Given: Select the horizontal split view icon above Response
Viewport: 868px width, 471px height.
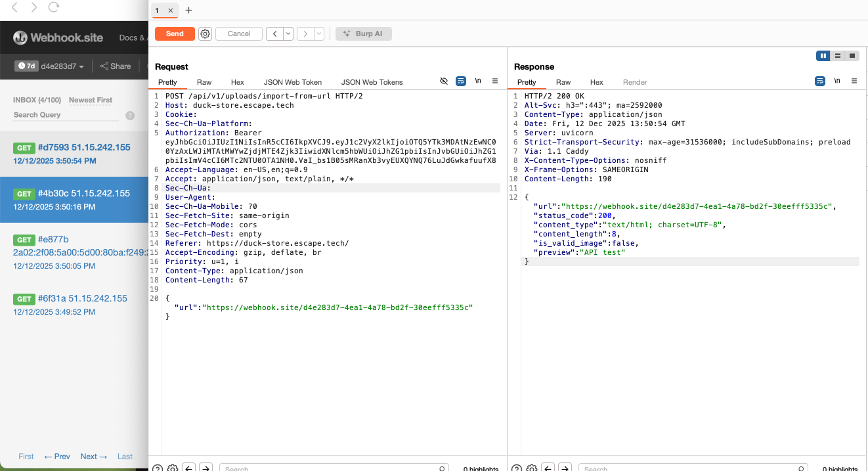Looking at the screenshot, I should [x=838, y=55].
